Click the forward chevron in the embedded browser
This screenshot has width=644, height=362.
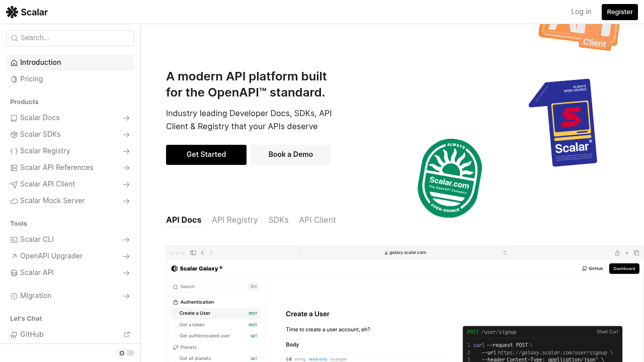[x=211, y=253]
